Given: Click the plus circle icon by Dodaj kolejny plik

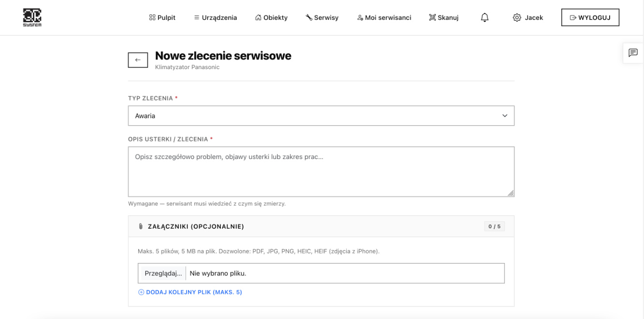Looking at the screenshot, I should (x=141, y=292).
